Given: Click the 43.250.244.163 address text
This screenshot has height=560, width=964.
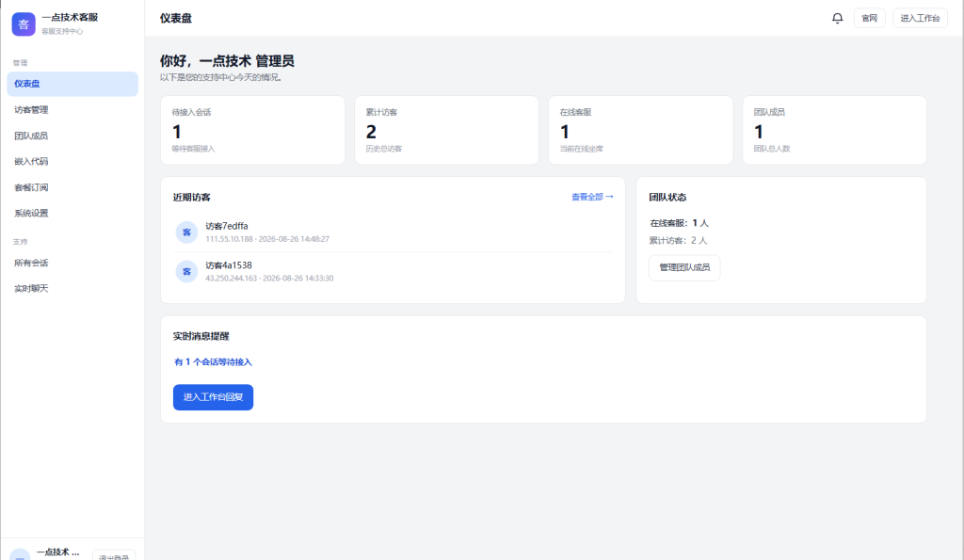Looking at the screenshot, I should [232, 279].
